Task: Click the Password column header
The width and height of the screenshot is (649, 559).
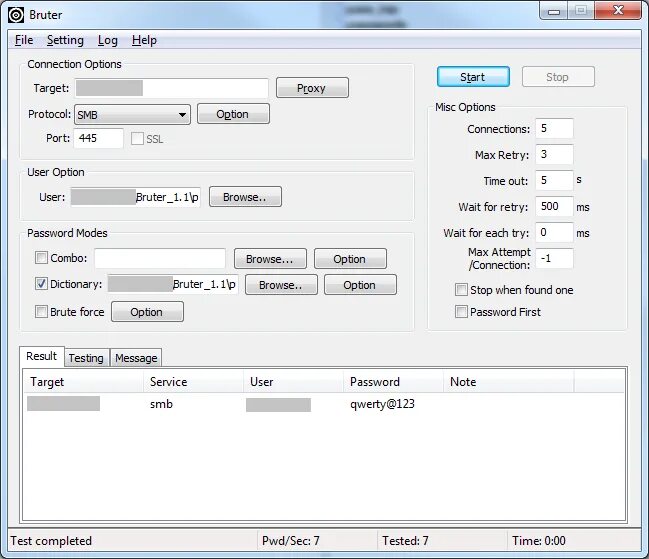Action: point(394,381)
